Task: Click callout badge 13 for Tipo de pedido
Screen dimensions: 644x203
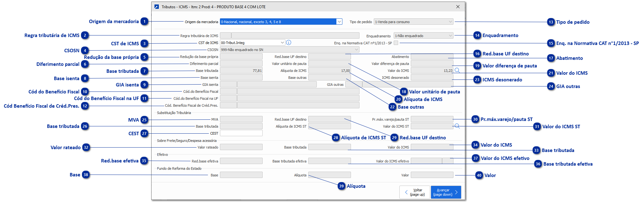Action: tap(551, 22)
